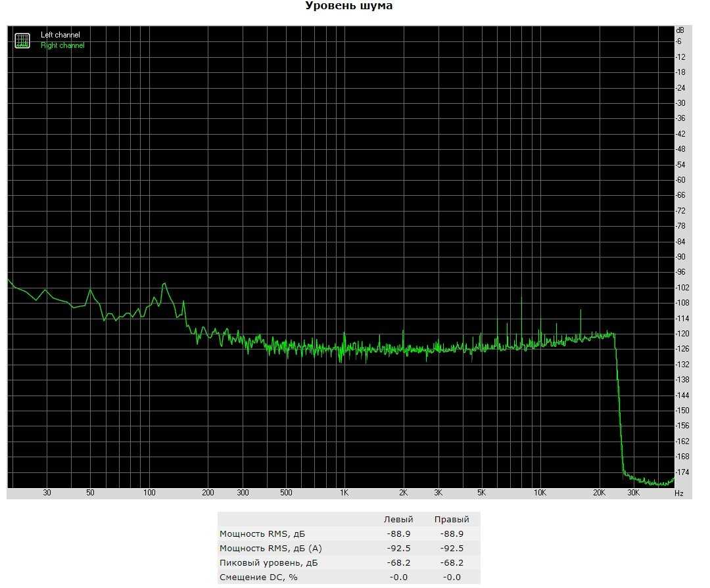Click the -68.2 value in the Левый column

(399, 563)
